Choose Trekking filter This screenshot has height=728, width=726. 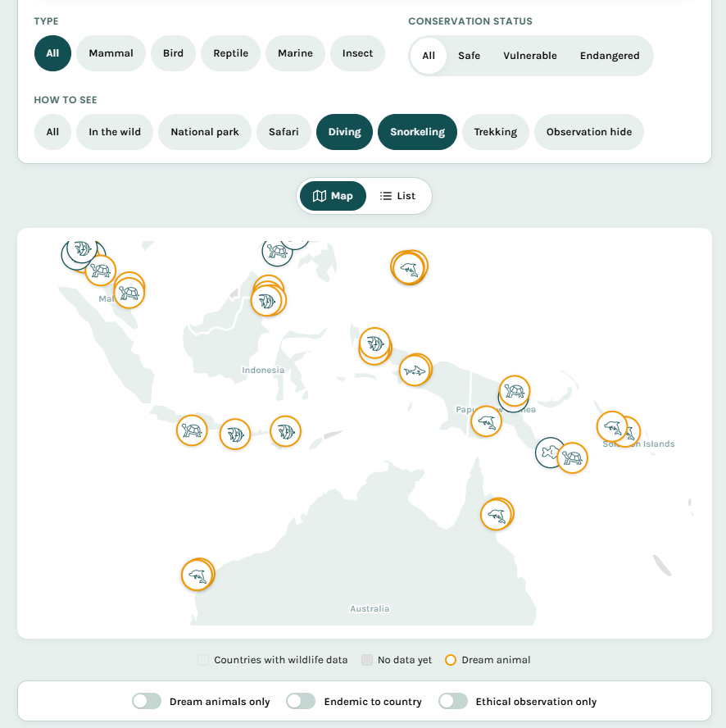(x=495, y=132)
